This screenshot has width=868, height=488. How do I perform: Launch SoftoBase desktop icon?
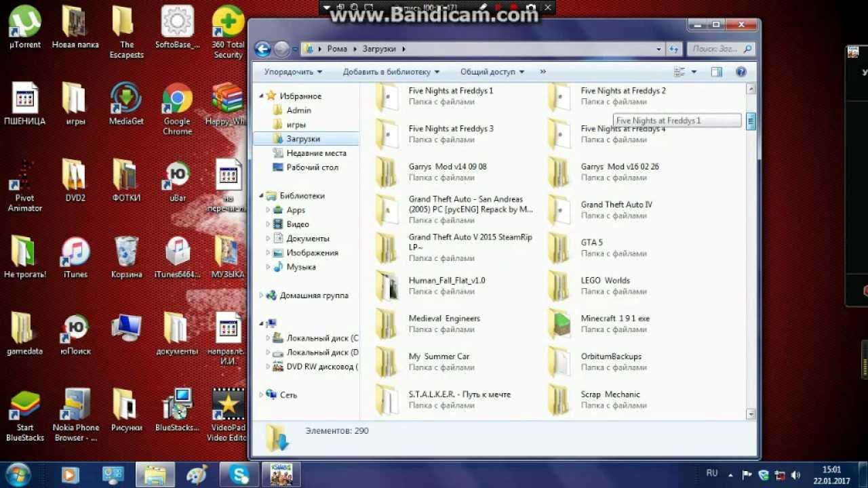(x=178, y=27)
